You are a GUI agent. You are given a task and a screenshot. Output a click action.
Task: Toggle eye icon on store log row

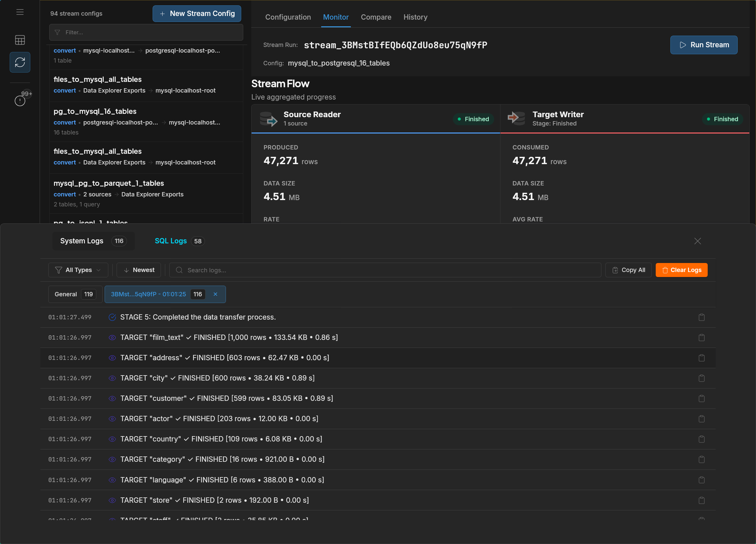[112, 500]
